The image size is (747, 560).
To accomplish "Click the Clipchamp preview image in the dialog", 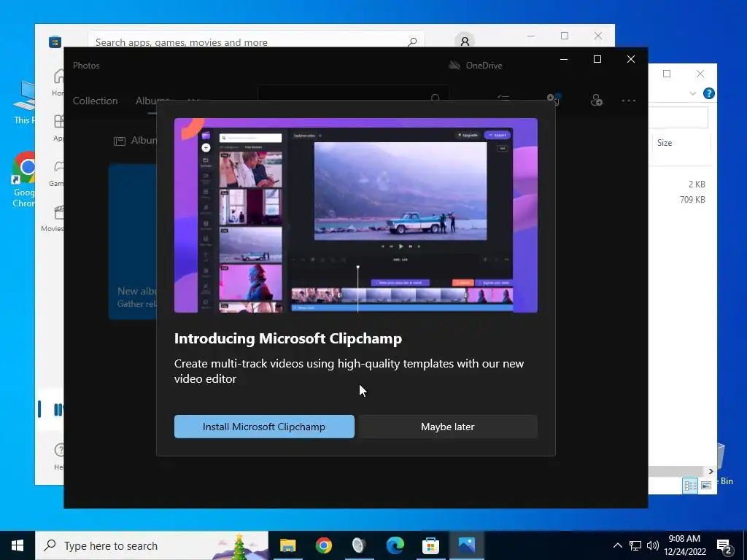I will tap(356, 215).
